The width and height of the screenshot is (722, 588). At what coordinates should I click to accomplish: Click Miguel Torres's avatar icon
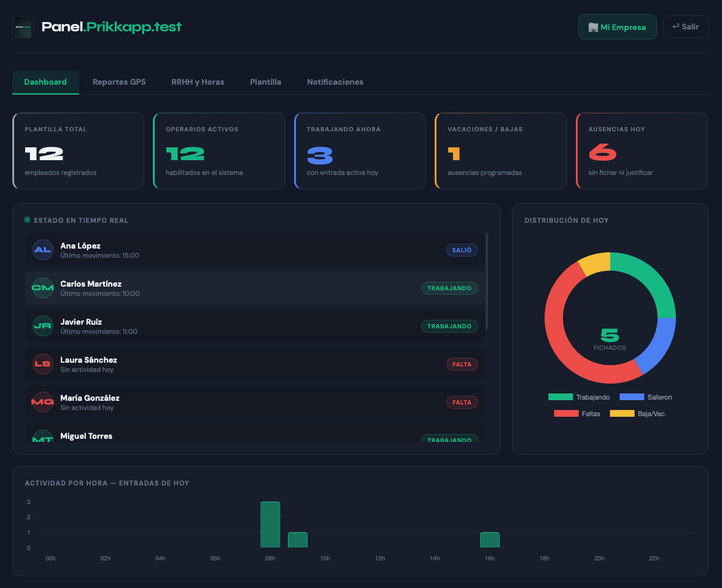pyautogui.click(x=42, y=438)
